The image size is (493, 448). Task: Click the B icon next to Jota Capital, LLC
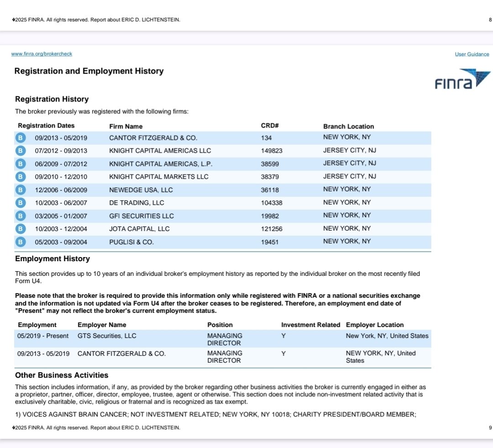(20, 228)
